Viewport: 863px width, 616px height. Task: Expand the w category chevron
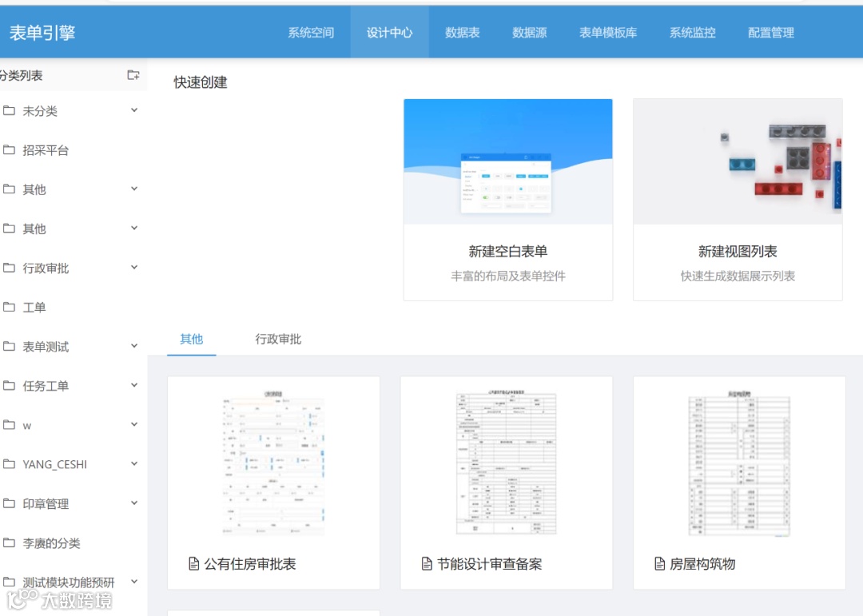pos(134,424)
